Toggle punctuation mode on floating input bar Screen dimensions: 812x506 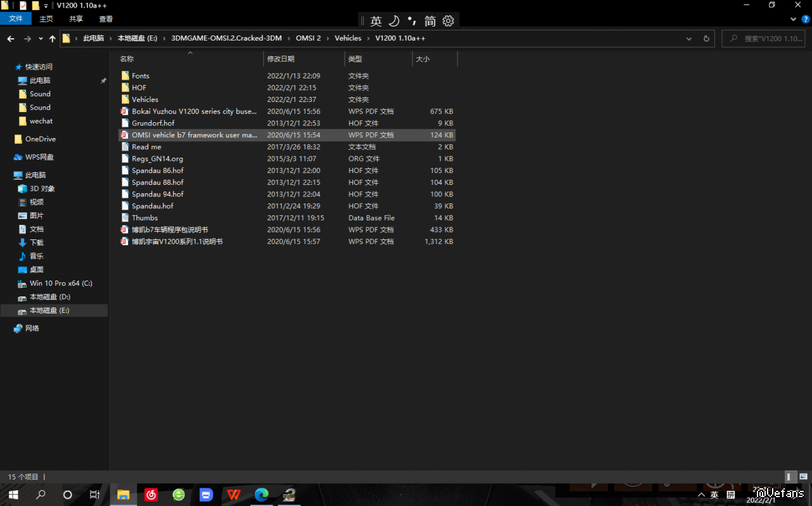412,21
